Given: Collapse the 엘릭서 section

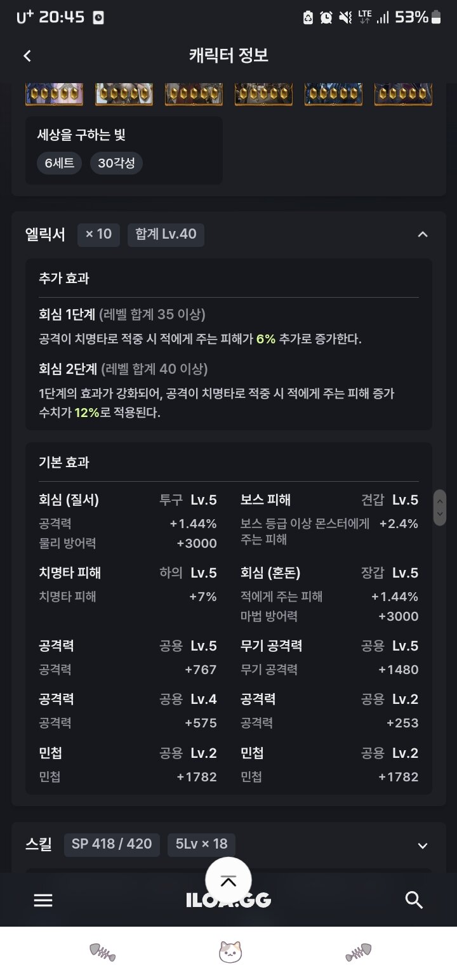Looking at the screenshot, I should tap(423, 234).
